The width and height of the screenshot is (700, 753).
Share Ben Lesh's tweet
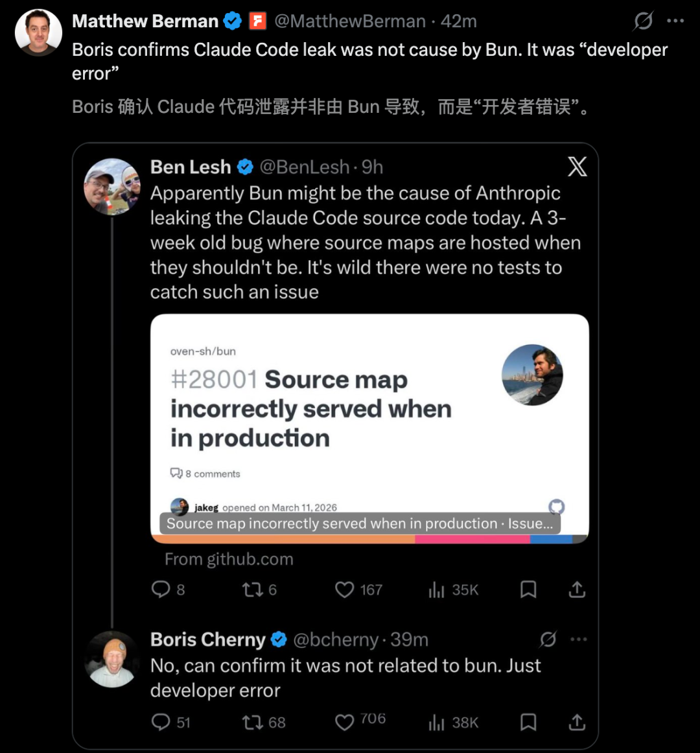point(577,589)
